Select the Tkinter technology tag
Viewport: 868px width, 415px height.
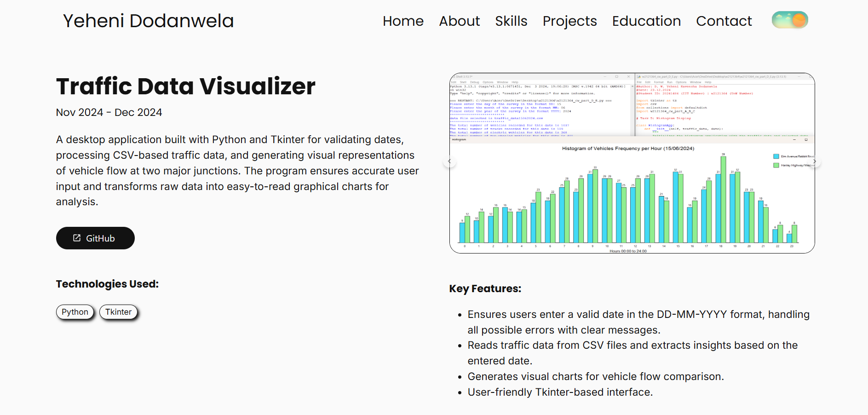pyautogui.click(x=118, y=312)
